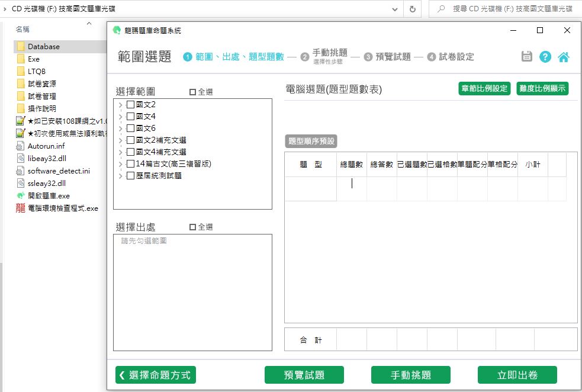Go to home via house icon
The height and width of the screenshot is (392, 582).
(x=564, y=57)
